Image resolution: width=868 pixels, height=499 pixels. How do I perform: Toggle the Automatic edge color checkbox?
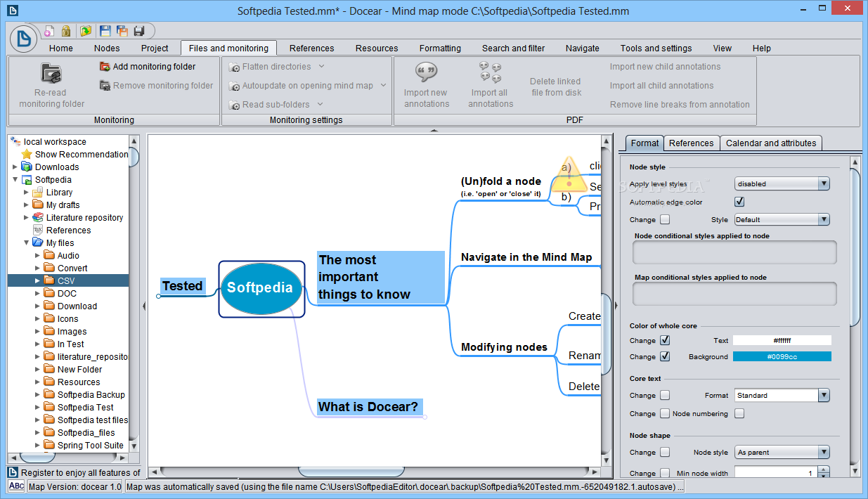[739, 202]
